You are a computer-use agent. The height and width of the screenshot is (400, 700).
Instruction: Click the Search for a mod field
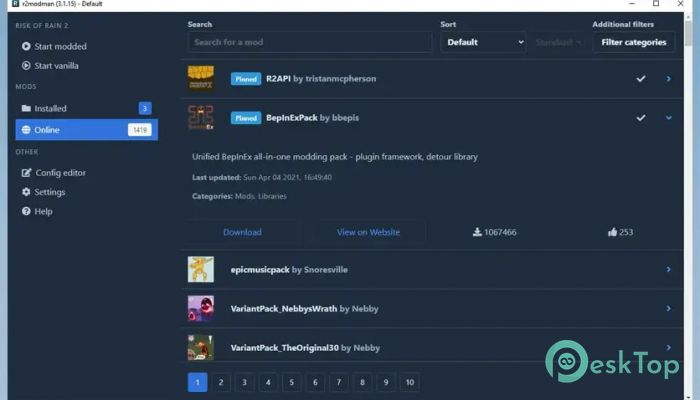tap(310, 42)
